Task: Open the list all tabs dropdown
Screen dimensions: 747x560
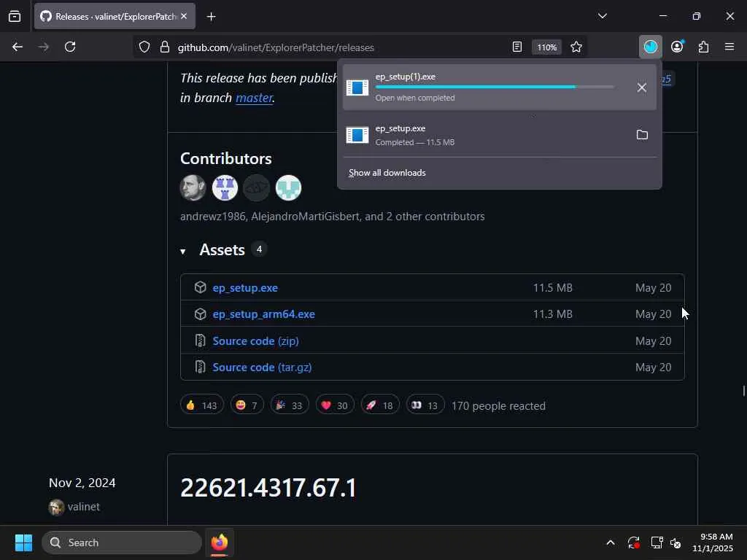Action: [x=602, y=16]
